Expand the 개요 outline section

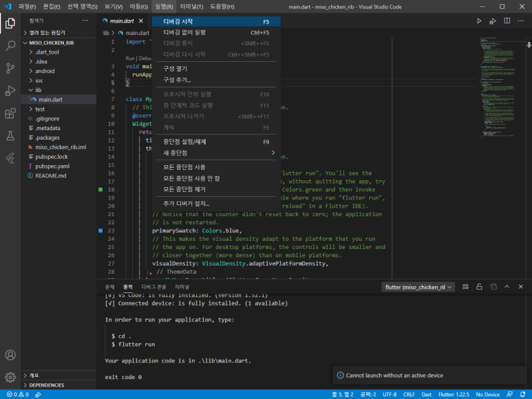point(58,376)
